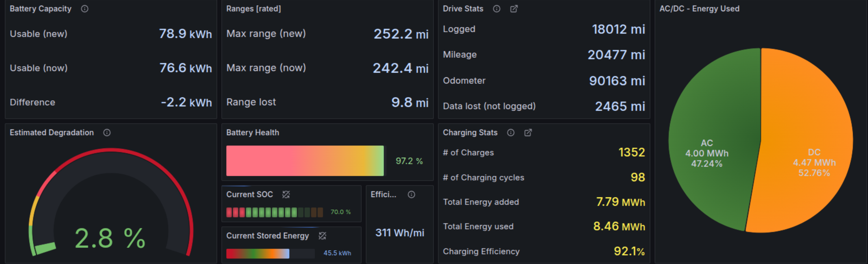This screenshot has height=264, width=868.
Task: Click the Charging cycles 98 value
Action: (x=638, y=177)
